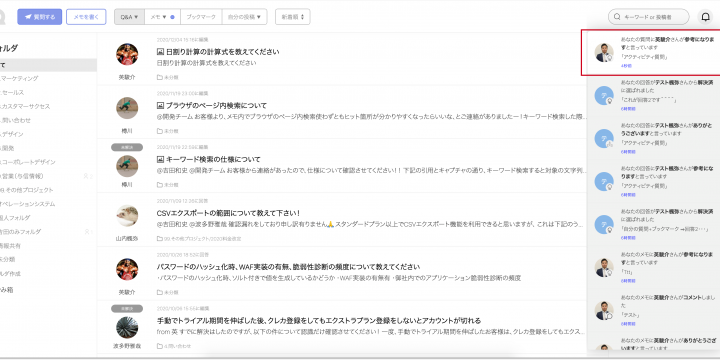
Task: Click the search magnifier icon
Action: tap(616, 17)
